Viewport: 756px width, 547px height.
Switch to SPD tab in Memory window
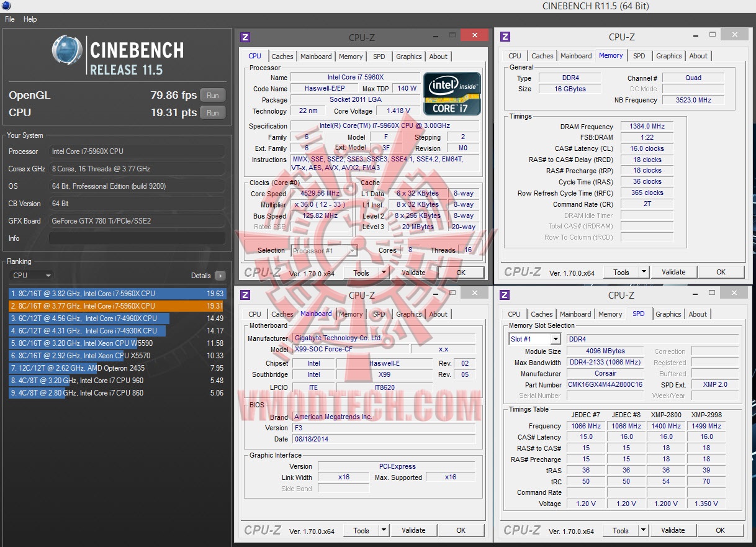point(639,56)
